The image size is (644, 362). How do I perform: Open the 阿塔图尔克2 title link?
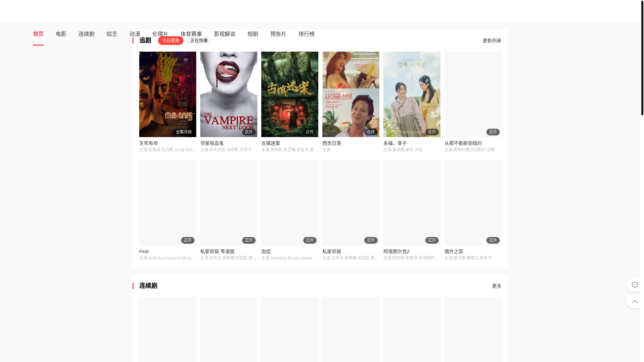click(396, 251)
